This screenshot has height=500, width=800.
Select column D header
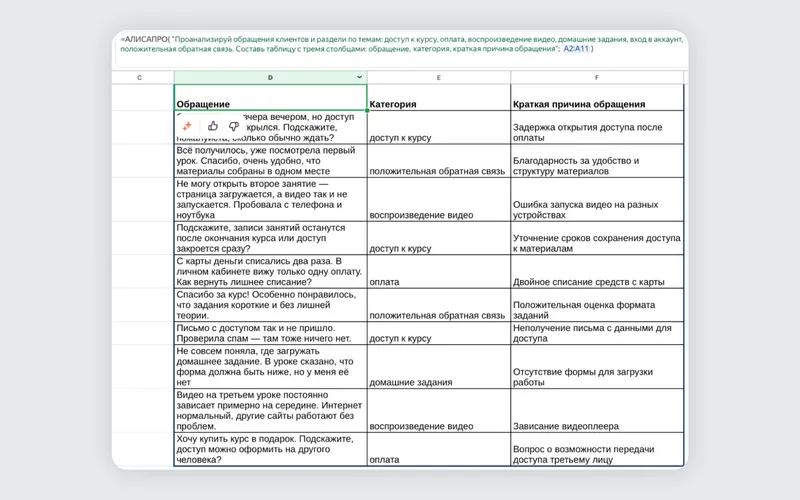click(x=270, y=78)
